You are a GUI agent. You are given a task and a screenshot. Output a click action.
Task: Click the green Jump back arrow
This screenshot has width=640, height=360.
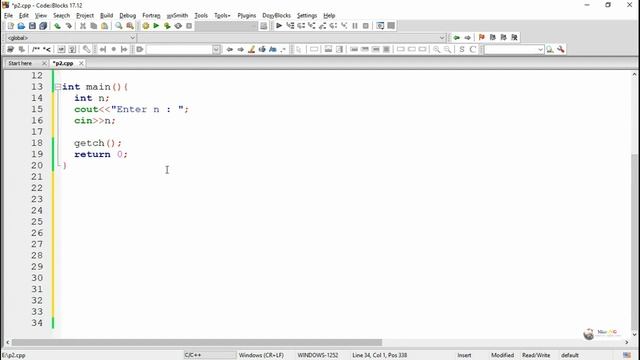[456, 38]
